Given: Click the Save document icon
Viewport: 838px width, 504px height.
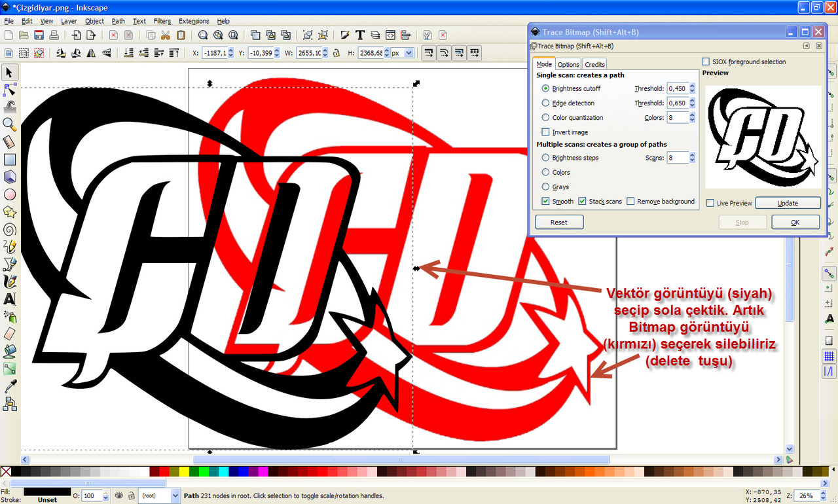Looking at the screenshot, I should [x=39, y=35].
